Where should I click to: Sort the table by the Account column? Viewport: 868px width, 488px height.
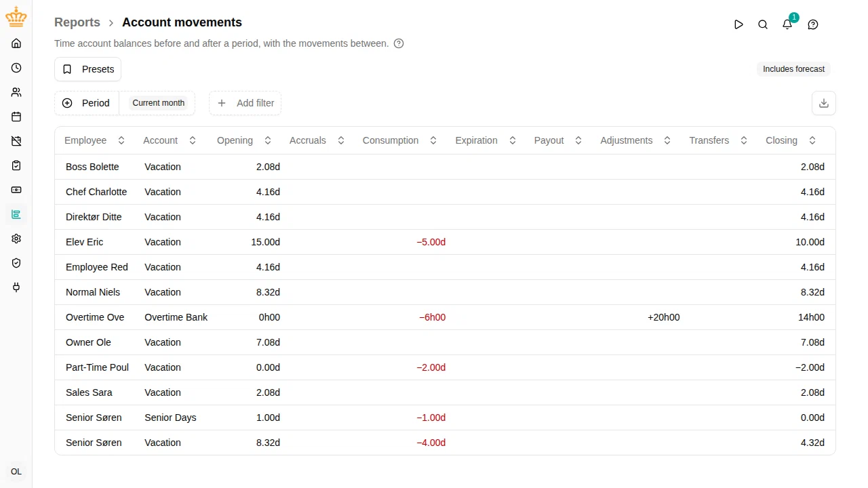click(170, 140)
